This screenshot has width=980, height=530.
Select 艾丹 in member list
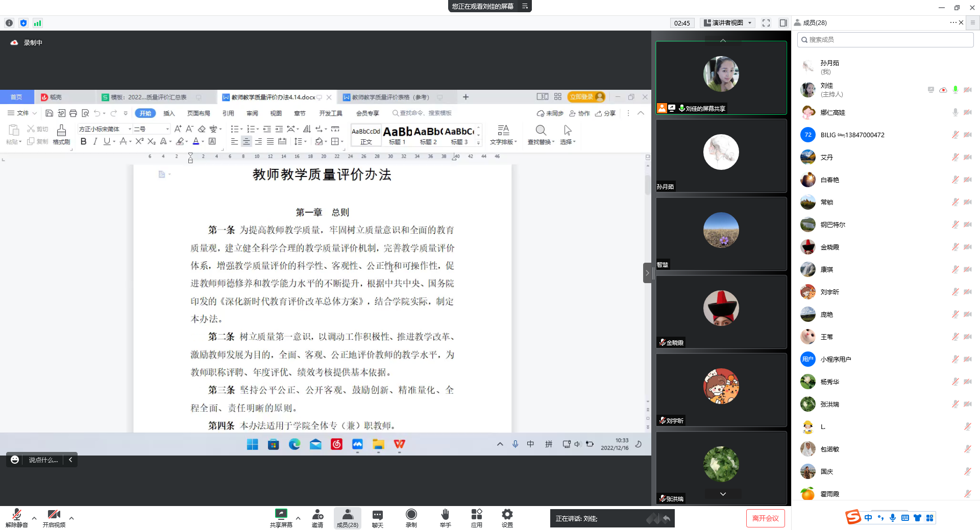click(x=885, y=157)
